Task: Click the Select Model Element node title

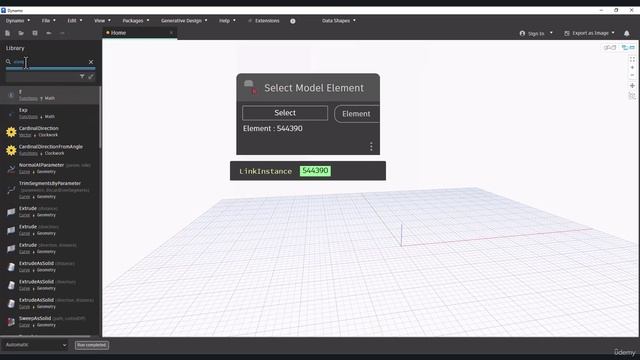Action: coord(314,88)
